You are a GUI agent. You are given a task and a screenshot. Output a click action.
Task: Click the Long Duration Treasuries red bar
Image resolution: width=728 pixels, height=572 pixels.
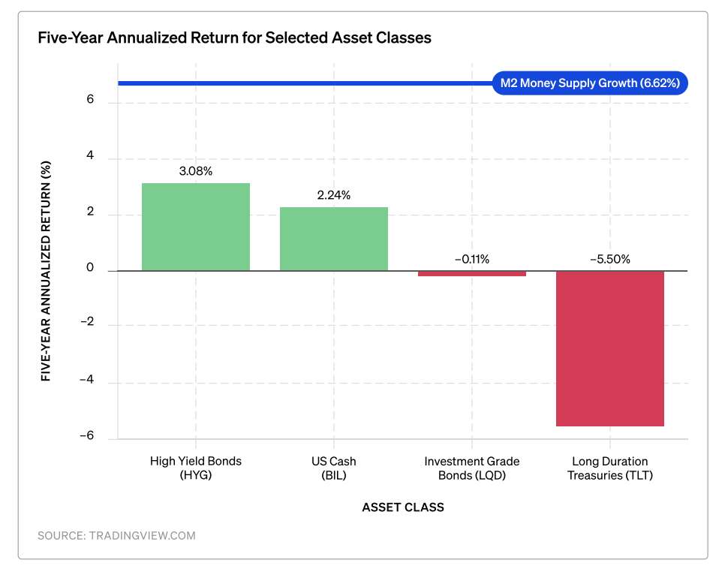pos(610,348)
